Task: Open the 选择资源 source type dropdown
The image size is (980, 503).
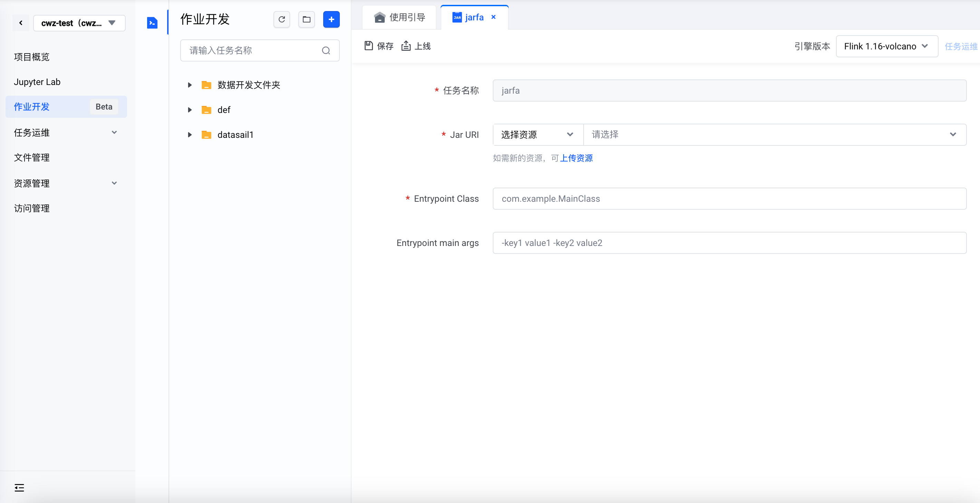Action: click(x=538, y=135)
